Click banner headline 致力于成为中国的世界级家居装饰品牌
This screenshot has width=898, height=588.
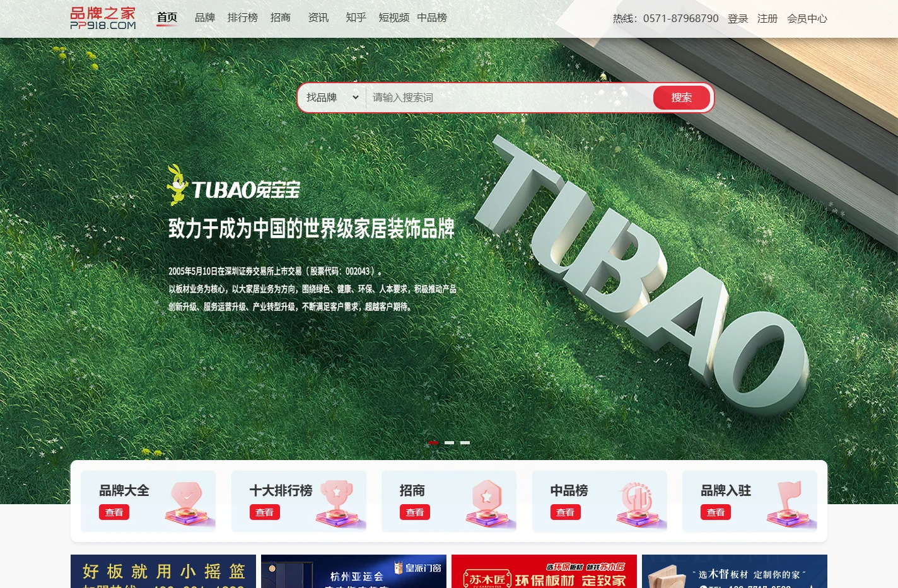pos(312,229)
